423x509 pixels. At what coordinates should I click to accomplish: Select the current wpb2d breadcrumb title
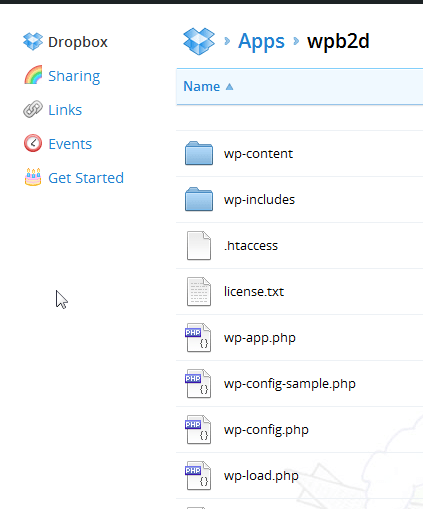click(338, 41)
